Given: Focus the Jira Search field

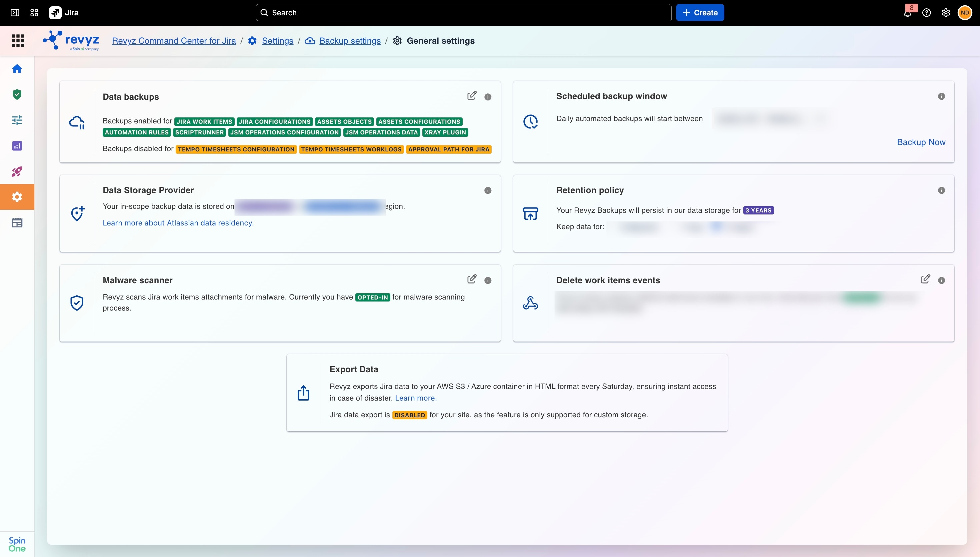Looking at the screenshot, I should coord(463,13).
